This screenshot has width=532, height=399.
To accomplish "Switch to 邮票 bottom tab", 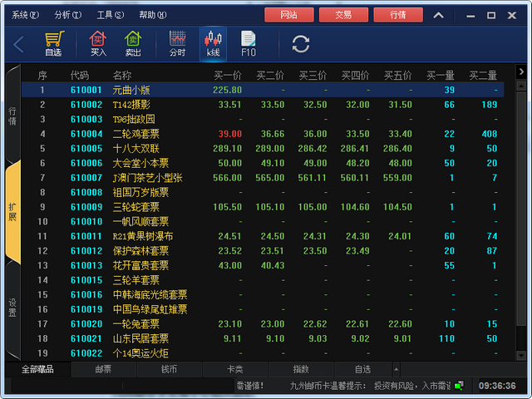I will [103, 369].
